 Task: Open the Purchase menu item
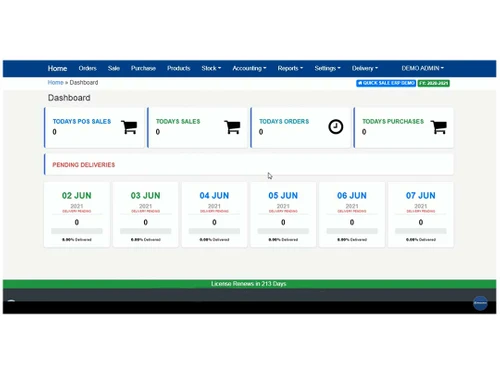click(x=143, y=68)
